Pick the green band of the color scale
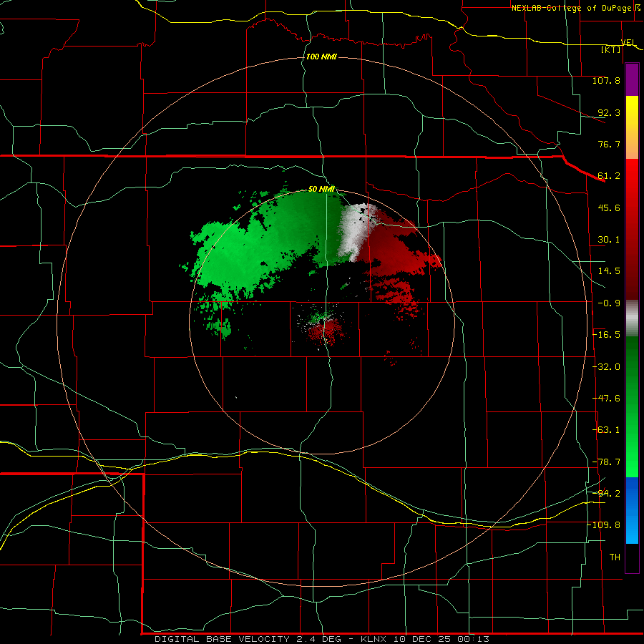The height and width of the screenshot is (644, 644). point(632,406)
